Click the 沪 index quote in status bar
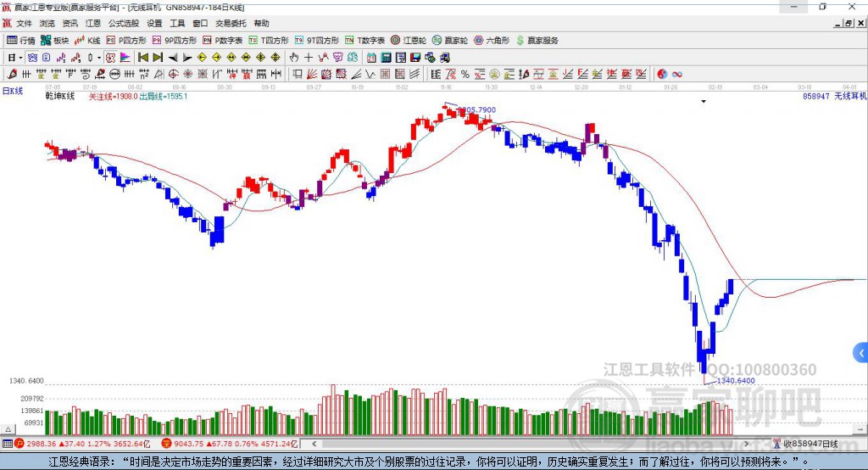 [83, 444]
